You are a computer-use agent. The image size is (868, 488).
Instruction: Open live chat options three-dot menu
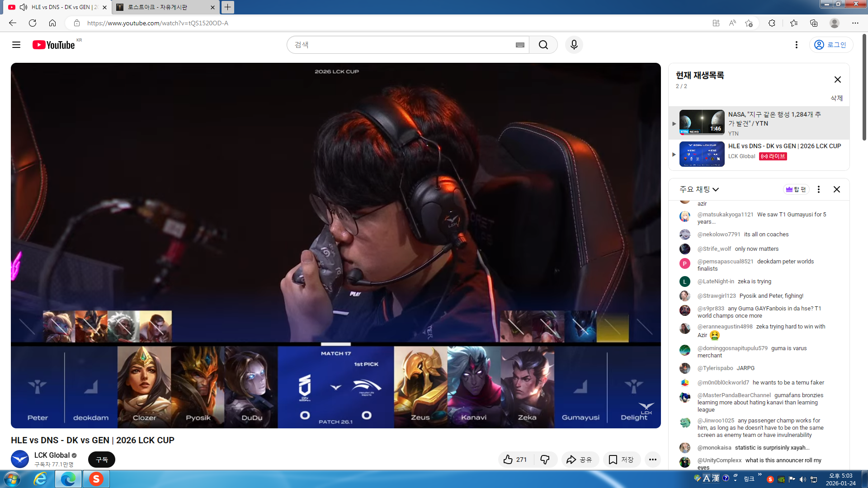tap(818, 189)
